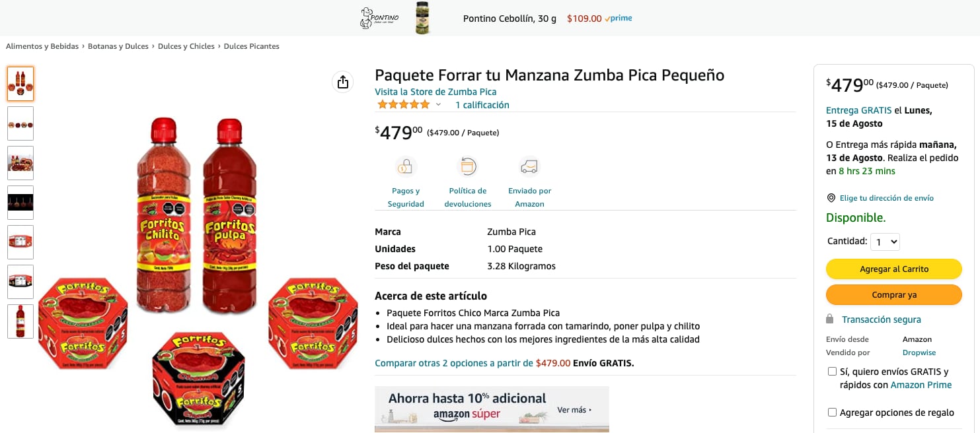This screenshot has width=980, height=433.
Task: Open the Cantidad quantity dropdown
Action: tap(885, 242)
